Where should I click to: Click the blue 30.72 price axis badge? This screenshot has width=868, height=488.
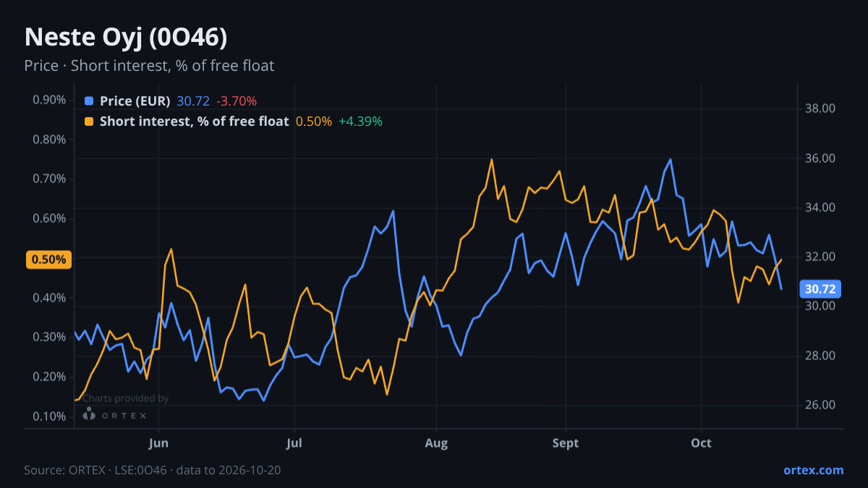pyautogui.click(x=820, y=289)
